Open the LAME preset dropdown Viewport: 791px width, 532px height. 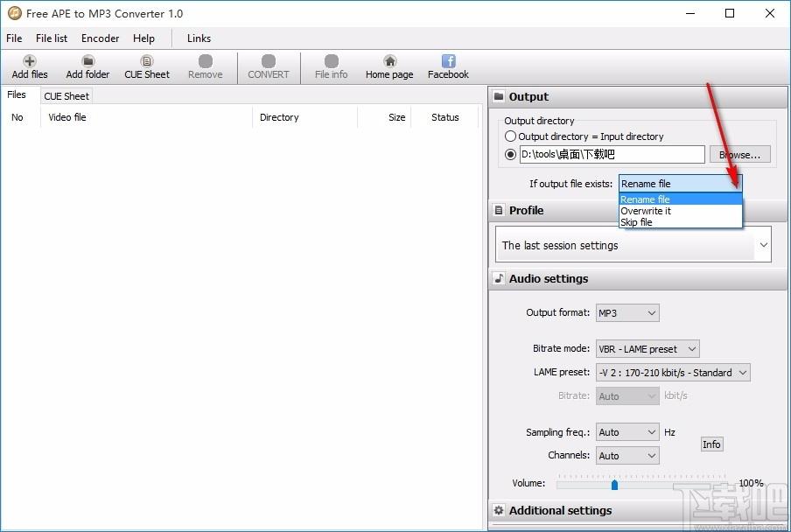[673, 373]
